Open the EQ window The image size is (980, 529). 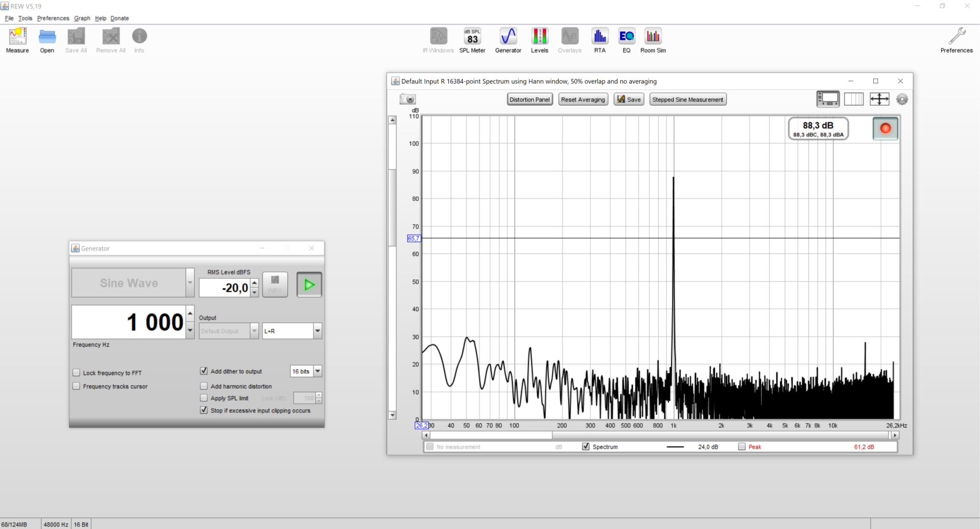626,38
